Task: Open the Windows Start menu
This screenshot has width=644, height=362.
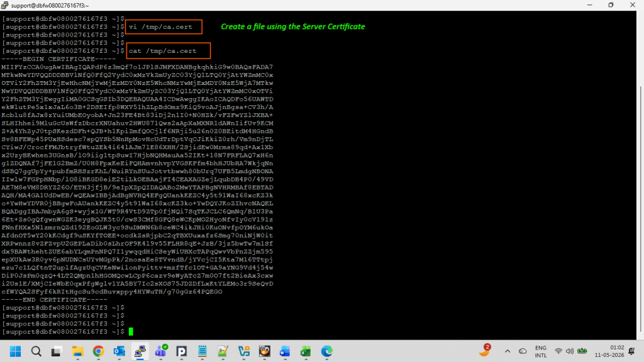Action: 15,351
